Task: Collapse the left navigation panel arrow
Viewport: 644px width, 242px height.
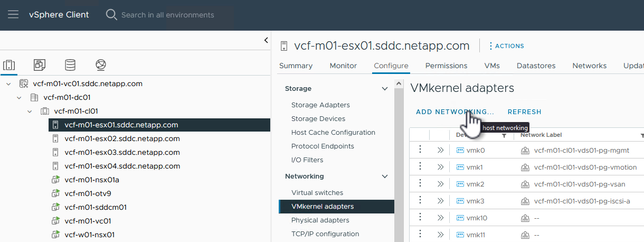Action: pyautogui.click(x=266, y=41)
